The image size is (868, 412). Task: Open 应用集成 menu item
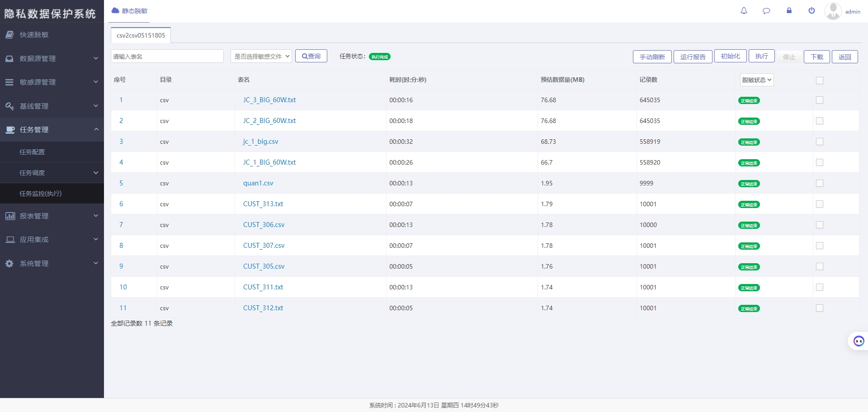(x=52, y=239)
